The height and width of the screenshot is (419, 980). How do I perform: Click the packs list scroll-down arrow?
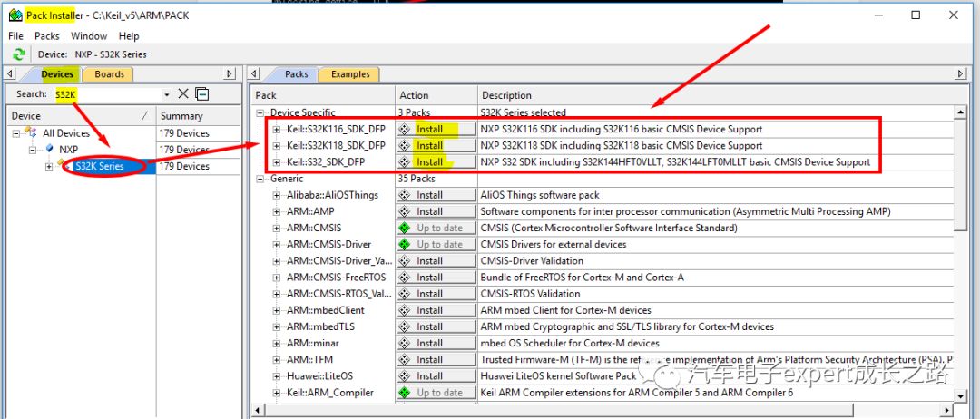pos(960,395)
